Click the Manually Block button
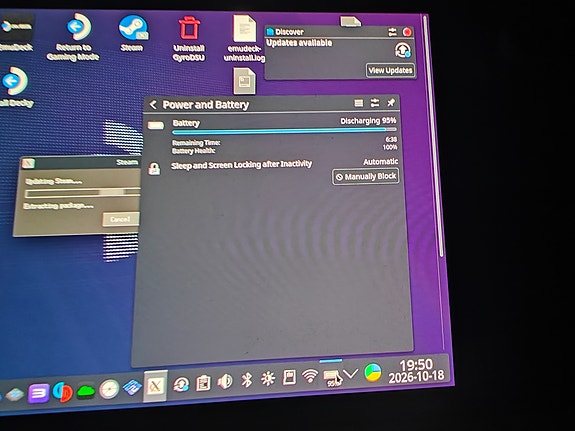The image size is (575, 431). 366,177
